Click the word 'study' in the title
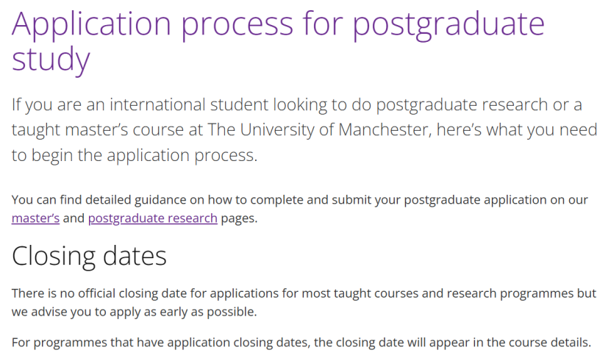Image resolution: width=611 pixels, height=364 pixels. 51,60
